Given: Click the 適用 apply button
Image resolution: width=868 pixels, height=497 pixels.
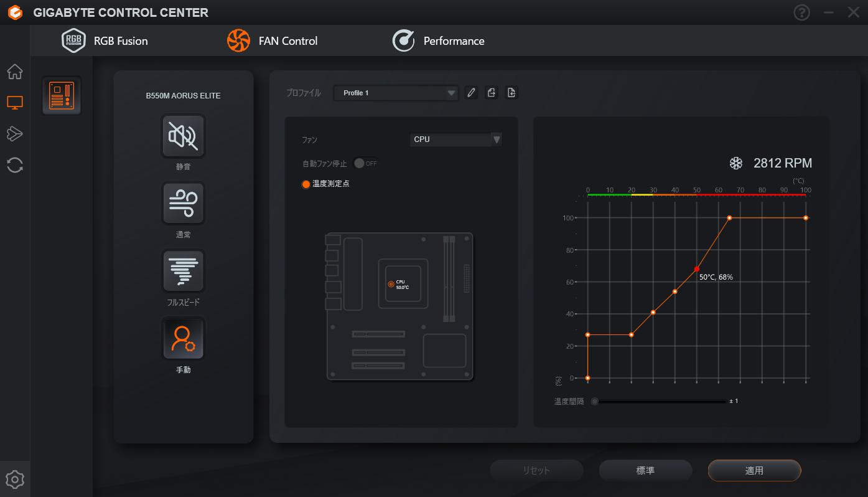Looking at the screenshot, I should pos(754,470).
